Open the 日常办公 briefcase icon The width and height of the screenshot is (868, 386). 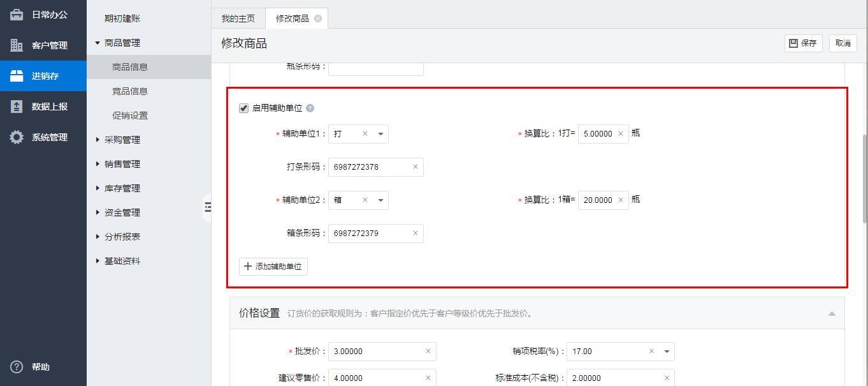[17, 15]
